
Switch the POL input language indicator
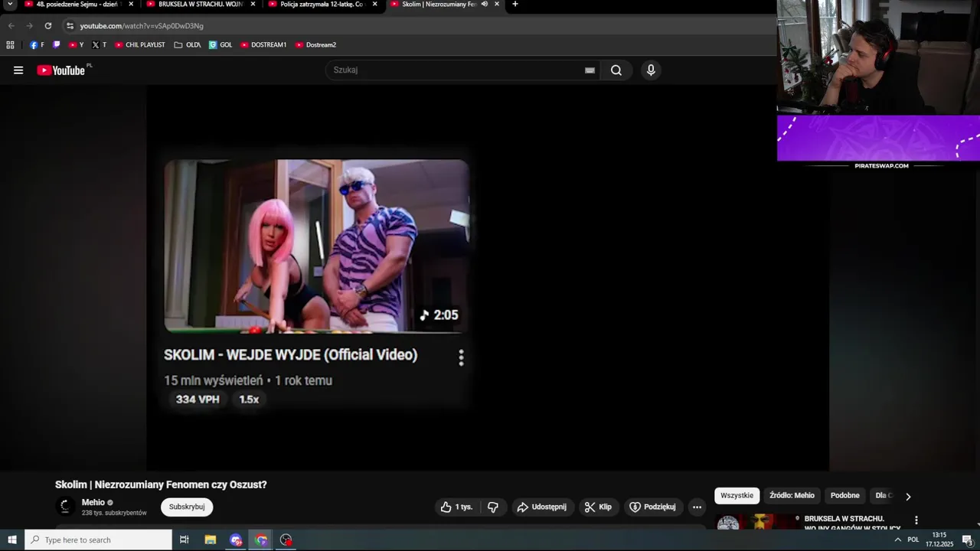click(913, 540)
